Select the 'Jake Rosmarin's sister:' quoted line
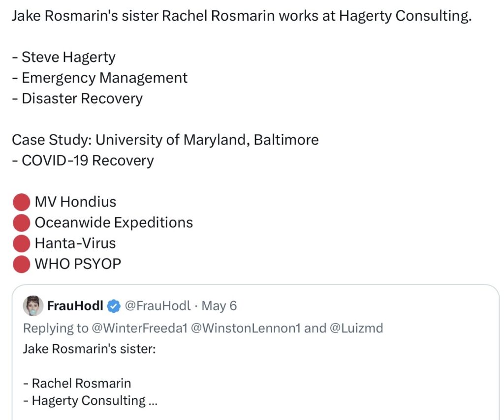The image size is (504, 420). (x=90, y=349)
